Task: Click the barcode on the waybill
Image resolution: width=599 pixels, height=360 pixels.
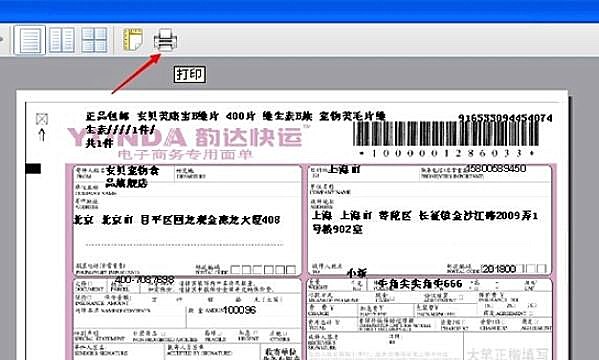Action: pos(446,134)
